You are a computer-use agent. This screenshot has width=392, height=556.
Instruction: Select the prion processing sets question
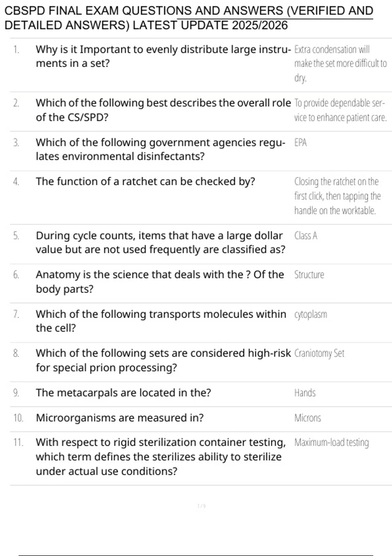tap(163, 360)
